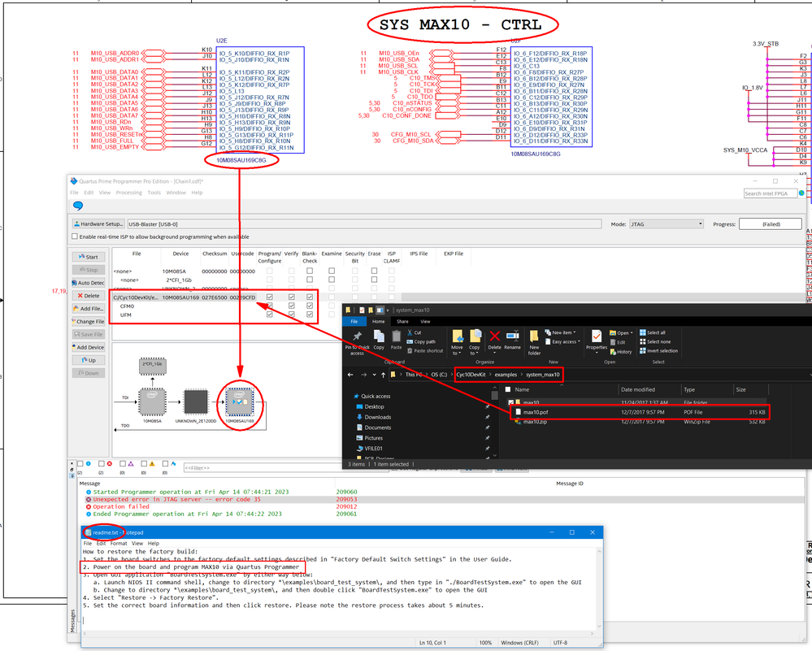This screenshot has height=651, width=812.
Task: Go back with Explorer back arrow
Action: (x=350, y=375)
